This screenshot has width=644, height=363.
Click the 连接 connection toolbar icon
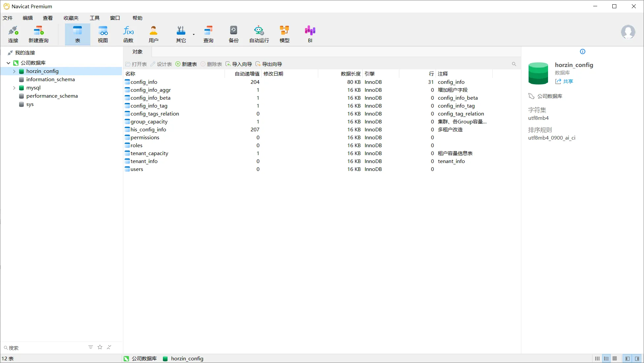[13, 34]
